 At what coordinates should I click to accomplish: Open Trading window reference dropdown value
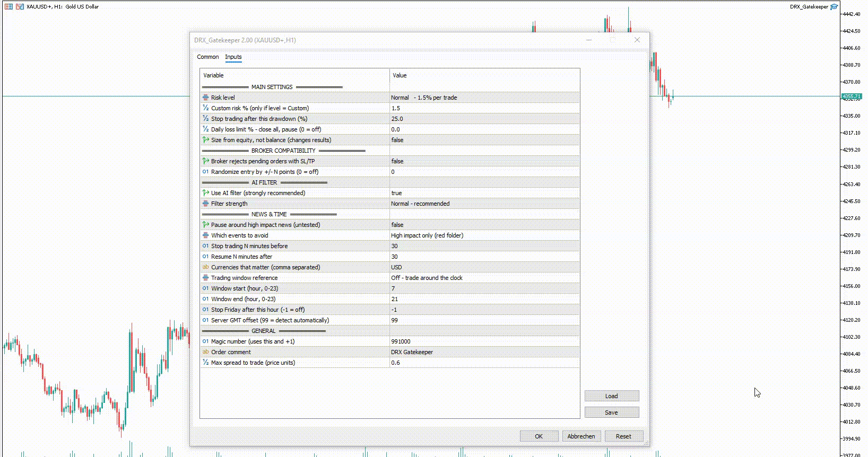484,278
